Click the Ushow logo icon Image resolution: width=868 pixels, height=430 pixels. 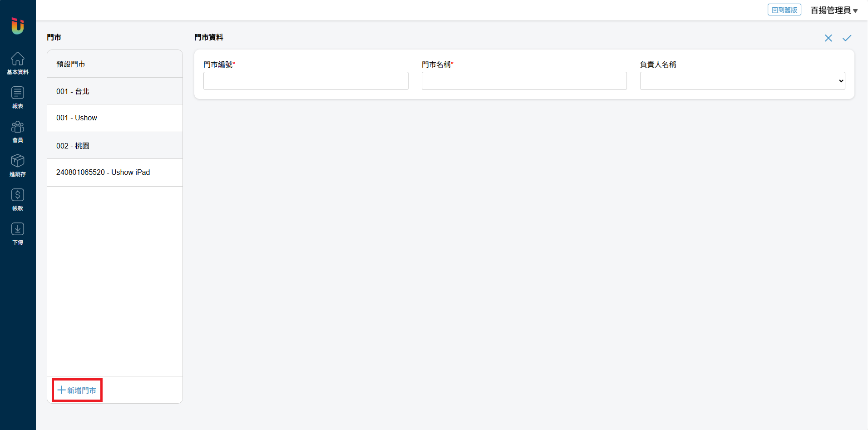[18, 26]
